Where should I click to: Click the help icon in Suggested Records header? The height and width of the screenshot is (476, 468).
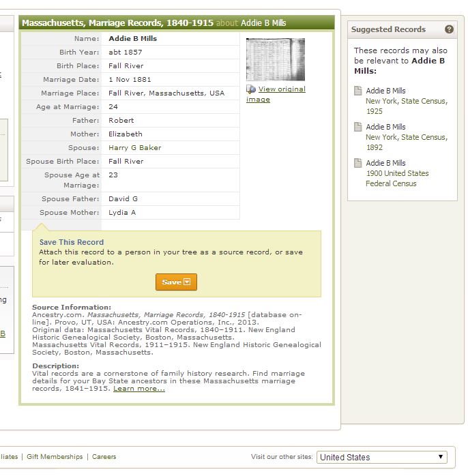pyautogui.click(x=449, y=29)
